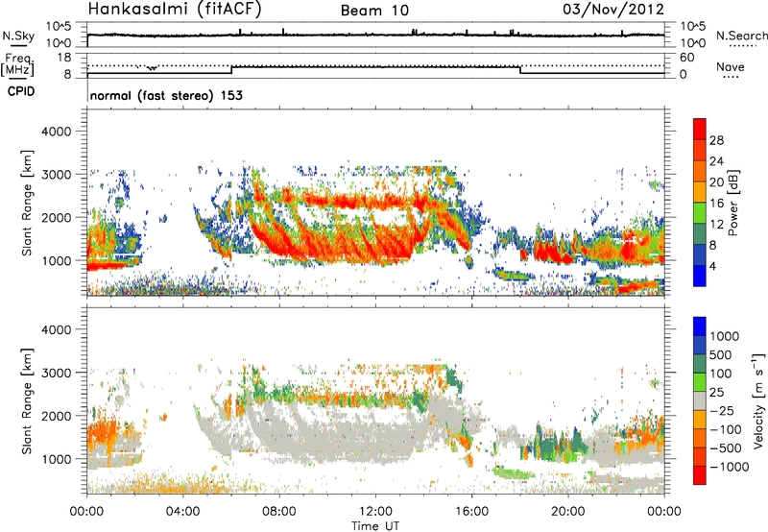
Task: Click the blue bottom of the power colorbar
Action: (x=700, y=277)
